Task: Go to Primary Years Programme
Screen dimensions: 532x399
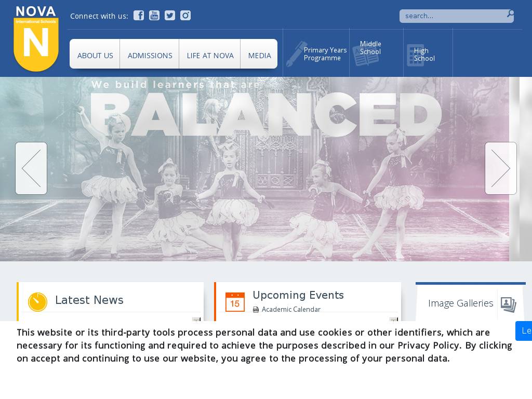Action: 317,54
